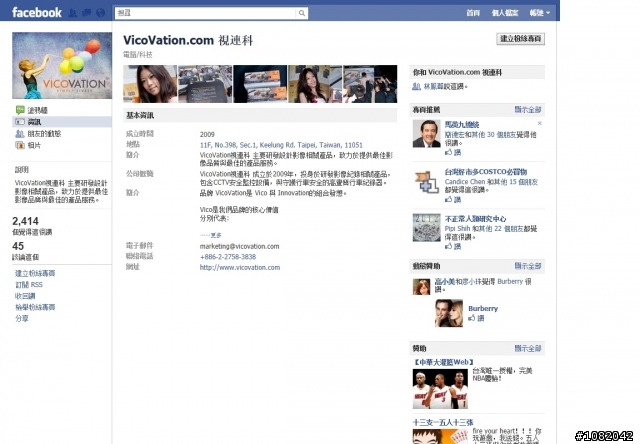
Task: Open the card game ad title link
Action: (443, 422)
